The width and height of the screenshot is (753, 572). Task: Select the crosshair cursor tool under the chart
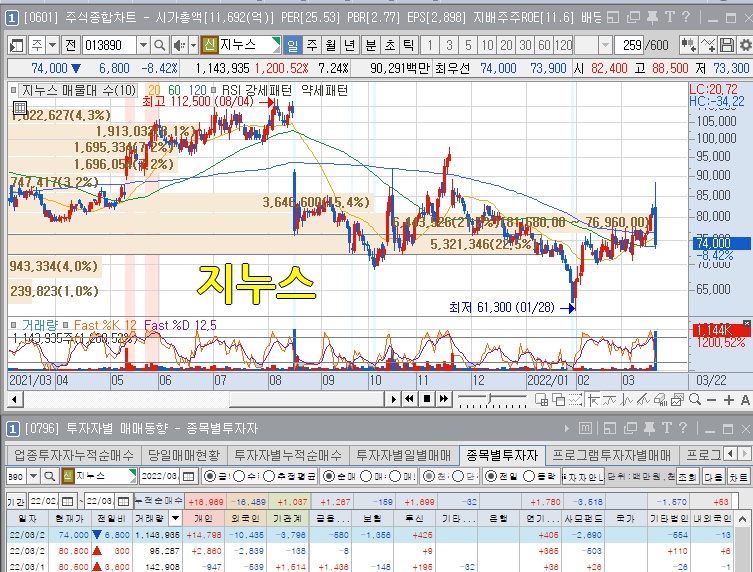594,399
